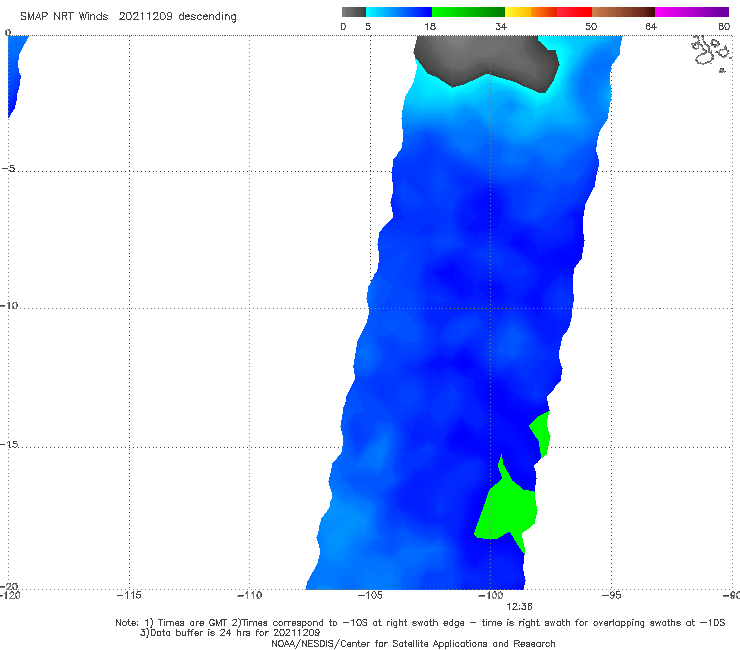Screen dimensions: 740x650
Task: Click the date '20211209' in the title
Action: [x=145, y=16]
